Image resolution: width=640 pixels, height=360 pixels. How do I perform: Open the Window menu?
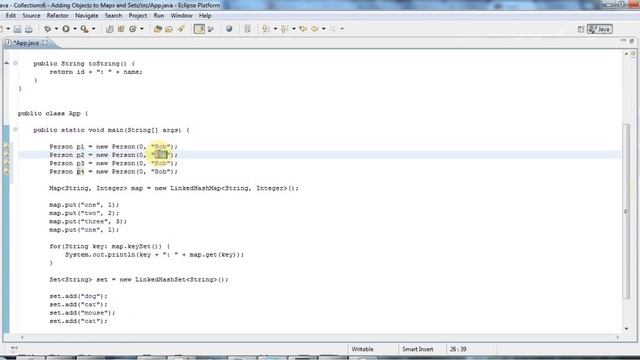point(181,16)
